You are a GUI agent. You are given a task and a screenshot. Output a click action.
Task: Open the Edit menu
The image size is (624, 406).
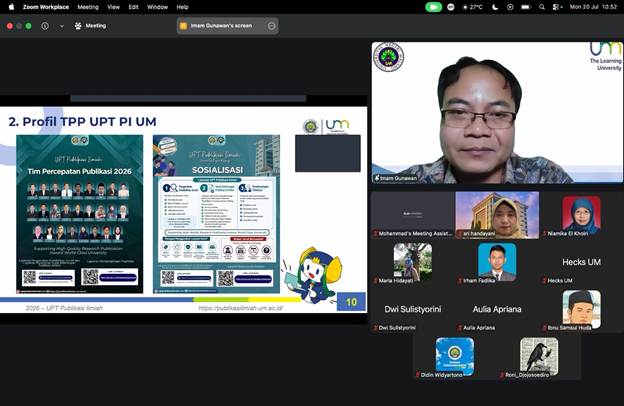(133, 7)
